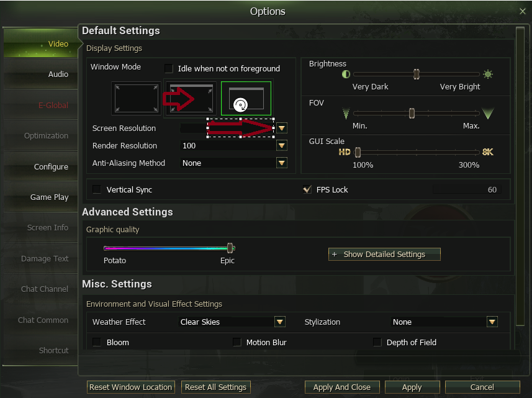Enable Idle when not on foreground

coord(169,68)
